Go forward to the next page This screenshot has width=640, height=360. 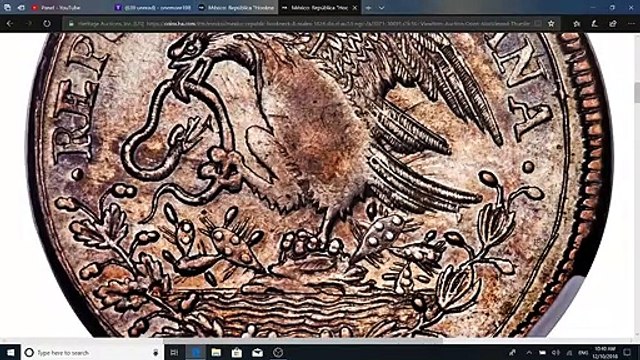pyautogui.click(x=29, y=24)
